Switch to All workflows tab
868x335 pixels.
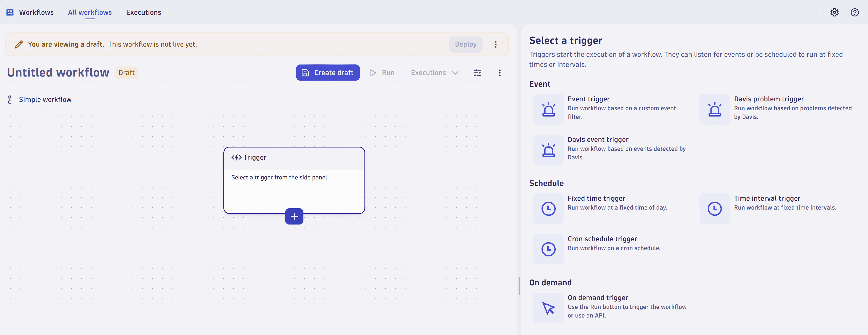(x=90, y=12)
